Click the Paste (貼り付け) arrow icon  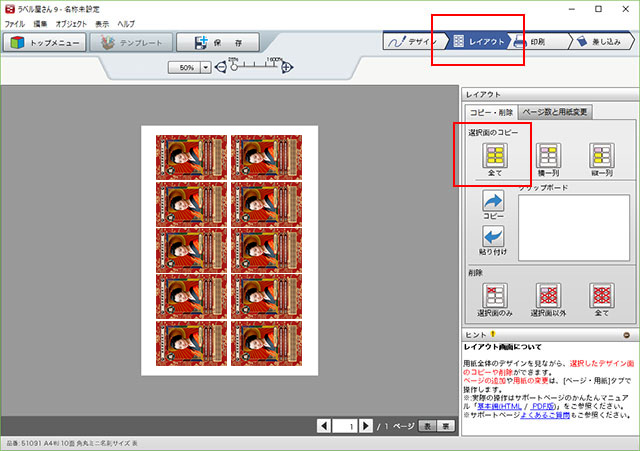click(493, 236)
